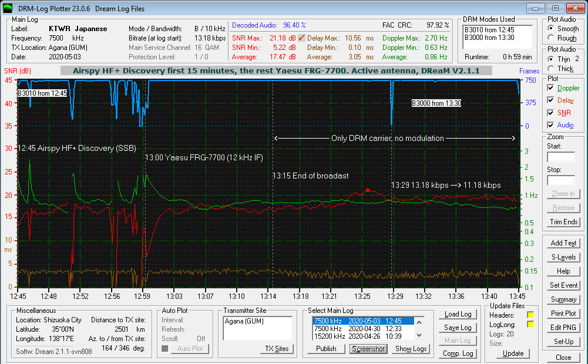Screen dimensions: 588x364
Task: Click the yellow LogLong status indicator
Action: click(x=530, y=324)
